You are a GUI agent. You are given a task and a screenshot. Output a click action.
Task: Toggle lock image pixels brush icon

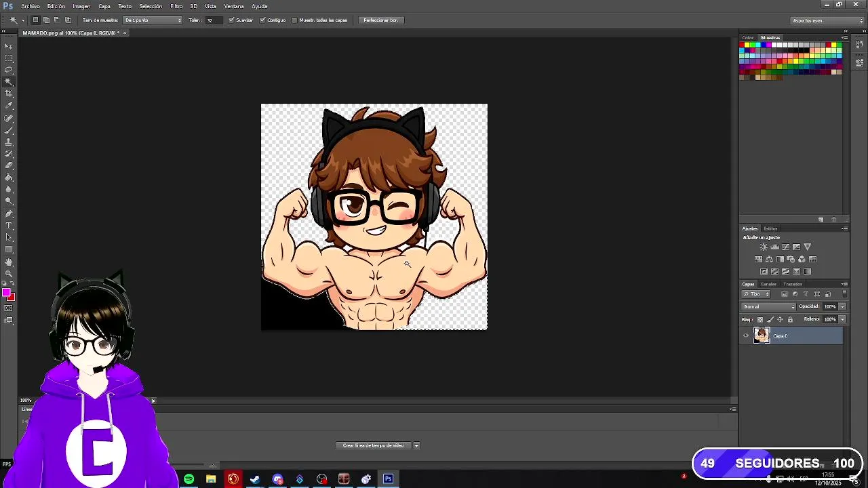770,319
